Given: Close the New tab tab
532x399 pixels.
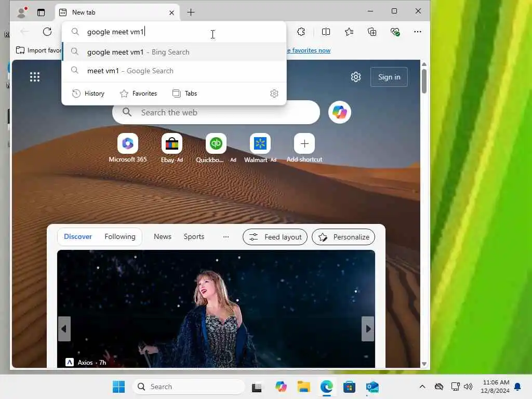Looking at the screenshot, I should 171,12.
